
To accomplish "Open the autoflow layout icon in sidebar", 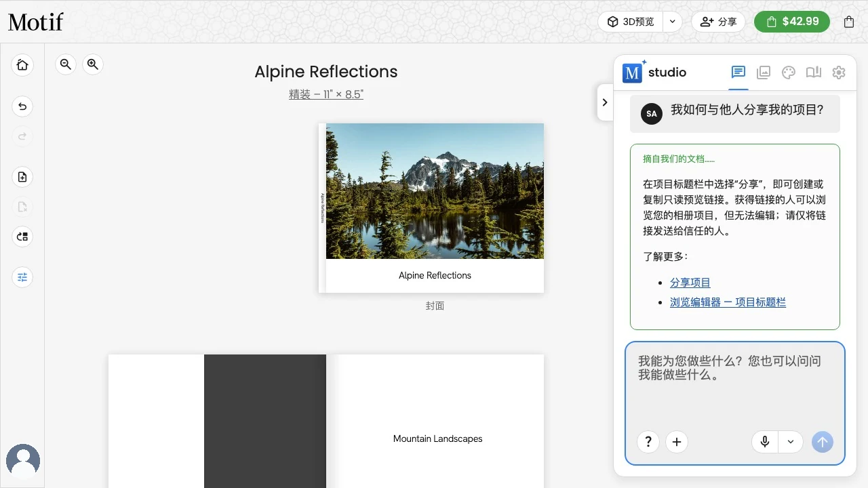I will (22, 237).
